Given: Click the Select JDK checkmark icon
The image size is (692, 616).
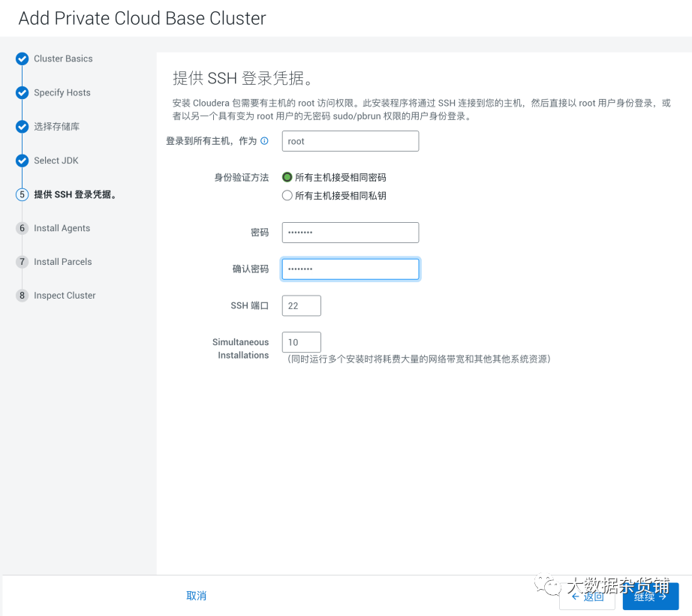Looking at the screenshot, I should (x=22, y=161).
